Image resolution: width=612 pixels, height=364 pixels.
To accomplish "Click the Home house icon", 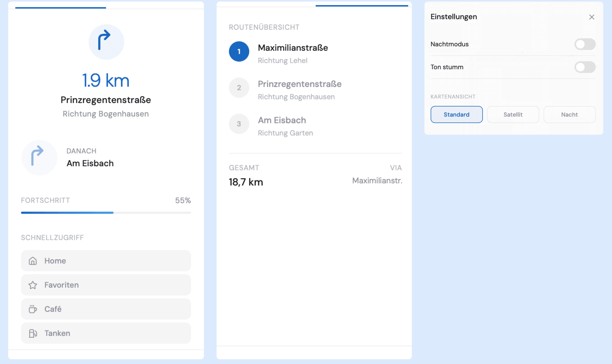I will point(33,261).
